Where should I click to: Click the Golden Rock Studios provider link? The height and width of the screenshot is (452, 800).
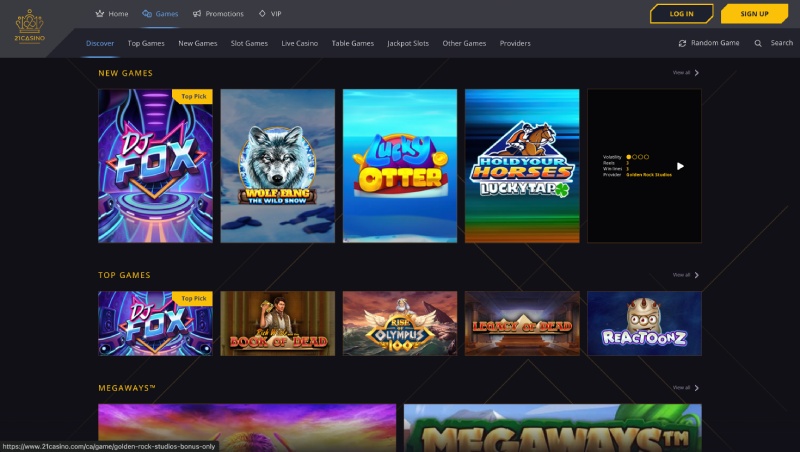click(x=648, y=174)
